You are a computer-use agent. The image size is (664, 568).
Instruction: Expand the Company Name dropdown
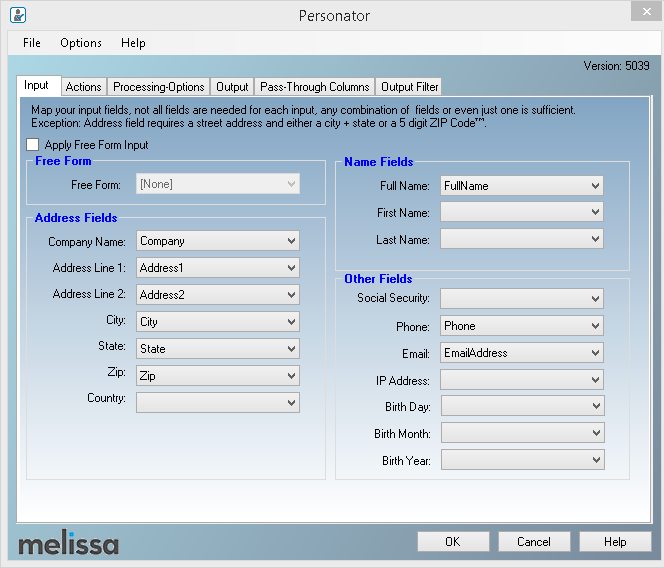click(291, 241)
